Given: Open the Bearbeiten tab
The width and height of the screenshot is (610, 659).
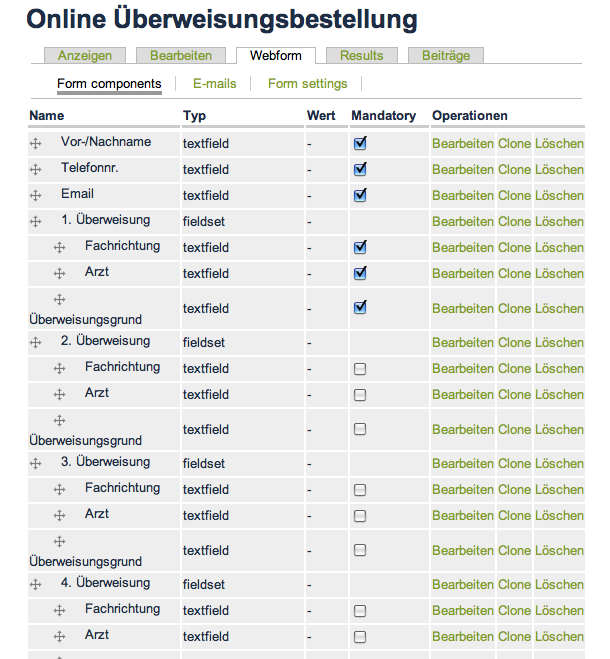Looking at the screenshot, I should click(181, 56).
